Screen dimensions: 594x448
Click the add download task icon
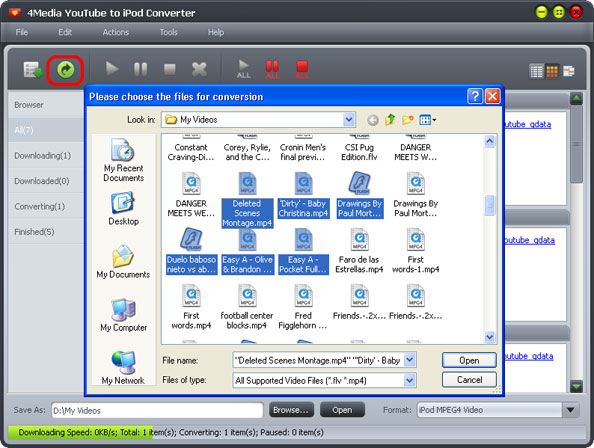pyautogui.click(x=33, y=70)
